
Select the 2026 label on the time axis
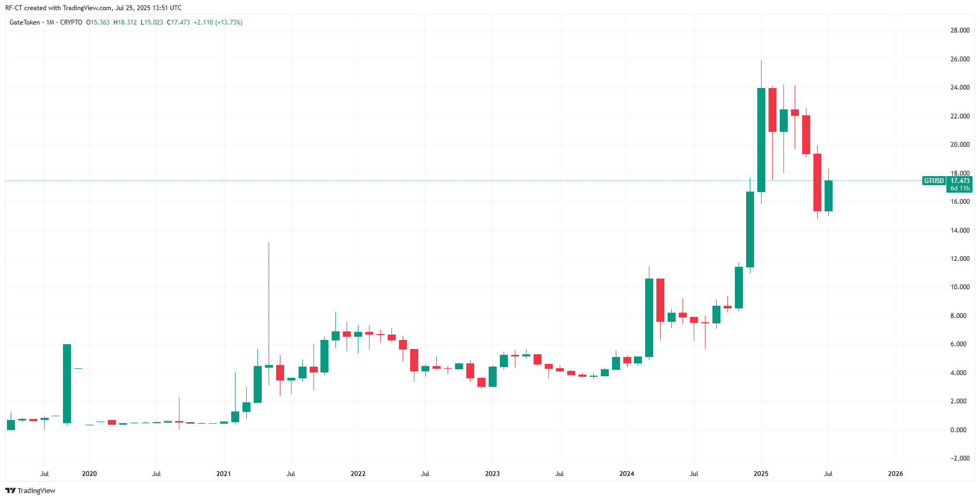tap(895, 474)
